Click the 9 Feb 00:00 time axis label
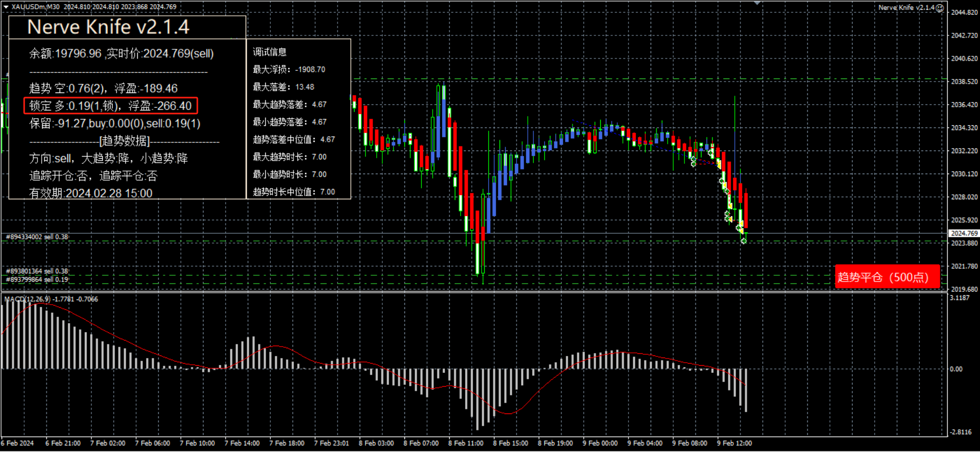The height and width of the screenshot is (452, 980). [600, 443]
